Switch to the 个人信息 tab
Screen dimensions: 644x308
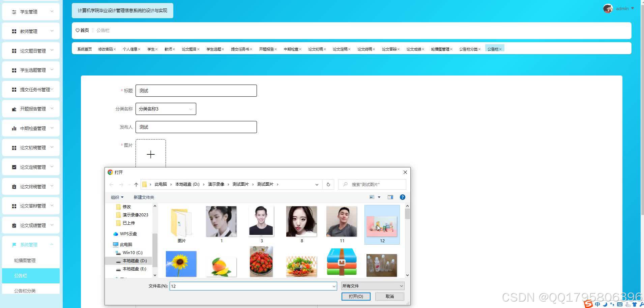(130, 49)
